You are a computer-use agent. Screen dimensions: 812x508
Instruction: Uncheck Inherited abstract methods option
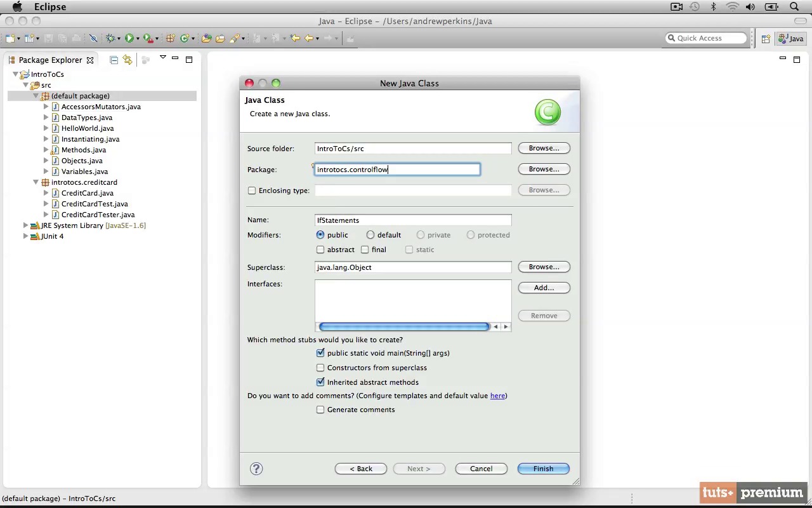[320, 382]
